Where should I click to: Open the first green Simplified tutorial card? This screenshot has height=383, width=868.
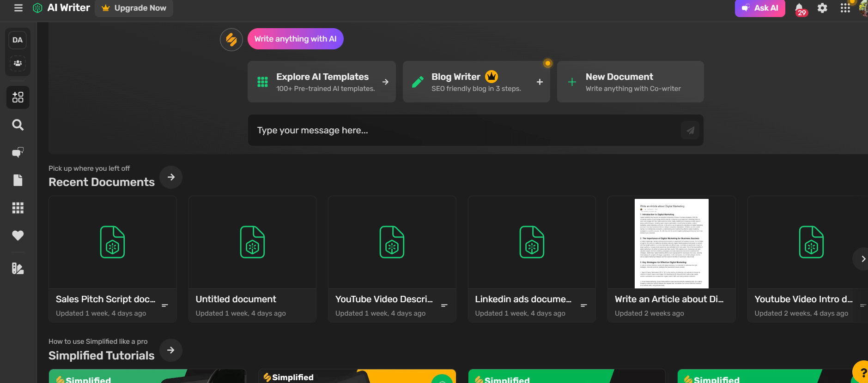(x=147, y=376)
